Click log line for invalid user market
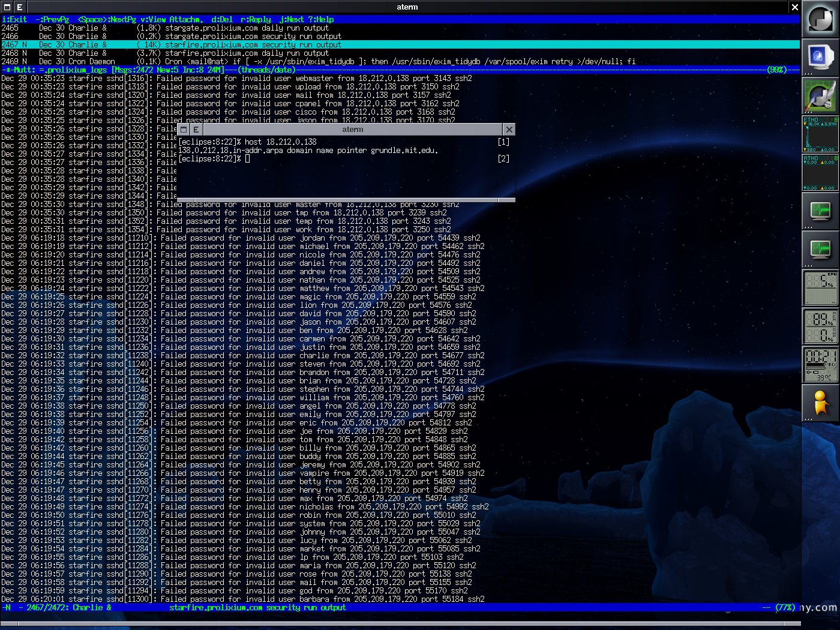This screenshot has height=630, width=840. (x=241, y=548)
